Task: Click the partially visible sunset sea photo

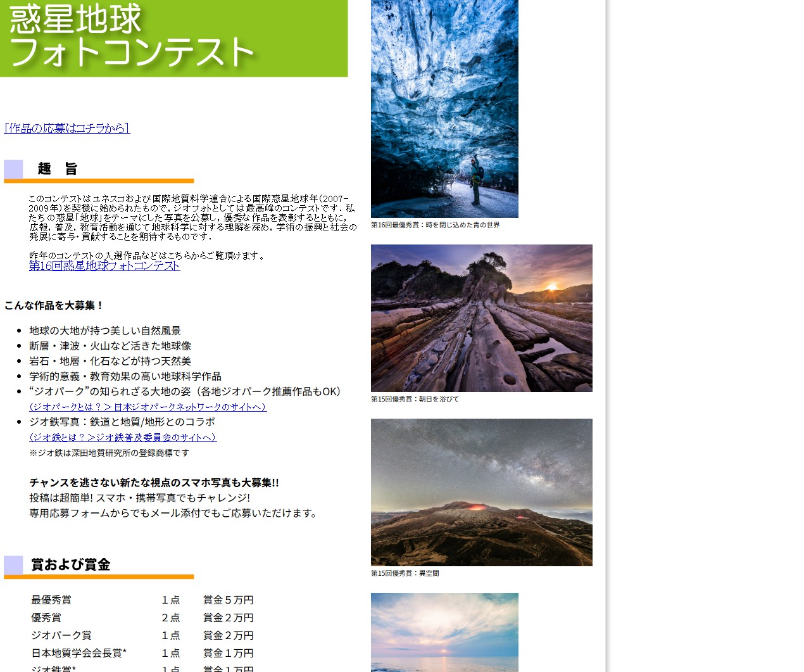Action: (x=444, y=631)
